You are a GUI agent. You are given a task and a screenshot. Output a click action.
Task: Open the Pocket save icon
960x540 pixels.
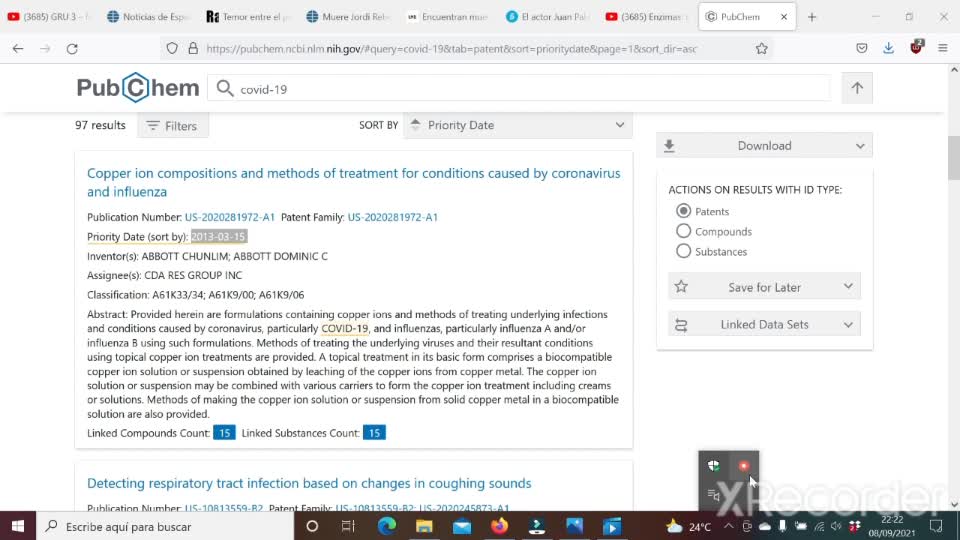tap(861, 48)
